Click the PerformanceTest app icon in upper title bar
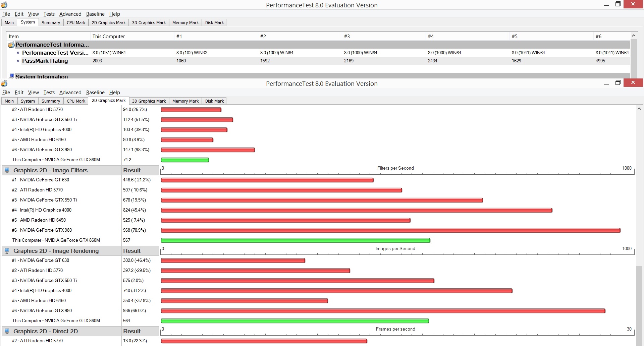 (4, 5)
